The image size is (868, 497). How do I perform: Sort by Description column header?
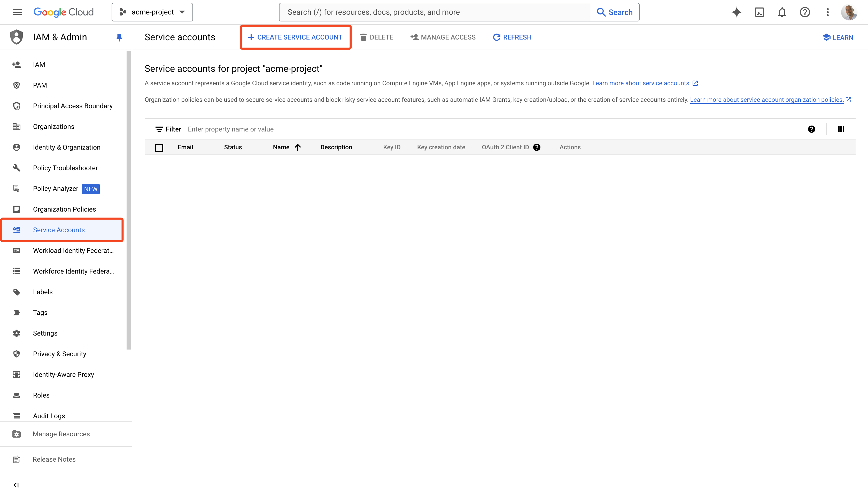click(x=336, y=147)
